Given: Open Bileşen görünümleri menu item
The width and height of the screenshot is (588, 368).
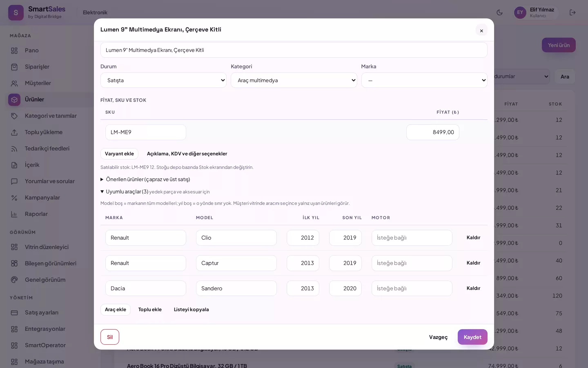Looking at the screenshot, I should pos(50,263).
